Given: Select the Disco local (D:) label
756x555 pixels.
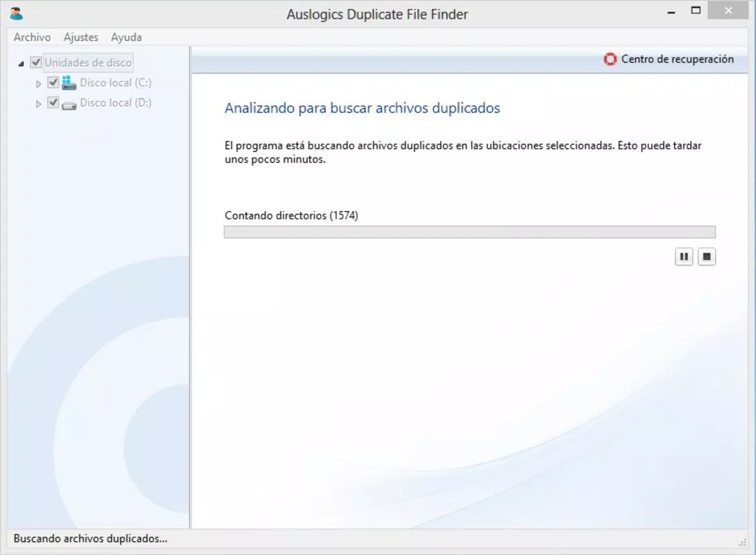Looking at the screenshot, I should pyautogui.click(x=116, y=103).
